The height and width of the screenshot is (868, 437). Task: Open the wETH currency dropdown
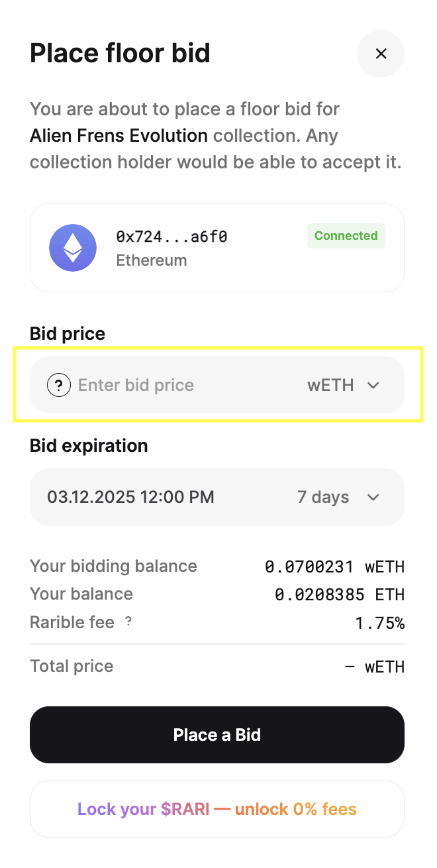point(344,385)
